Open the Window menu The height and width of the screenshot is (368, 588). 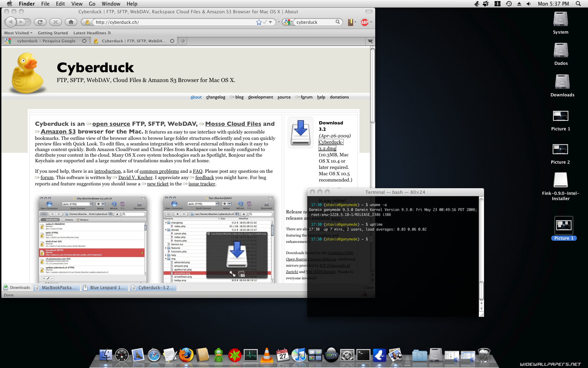coord(111,4)
